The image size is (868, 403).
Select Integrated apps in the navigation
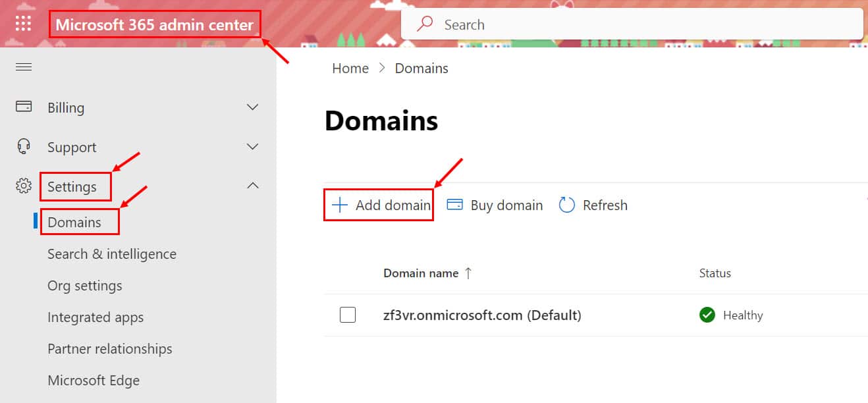pyautogui.click(x=95, y=317)
